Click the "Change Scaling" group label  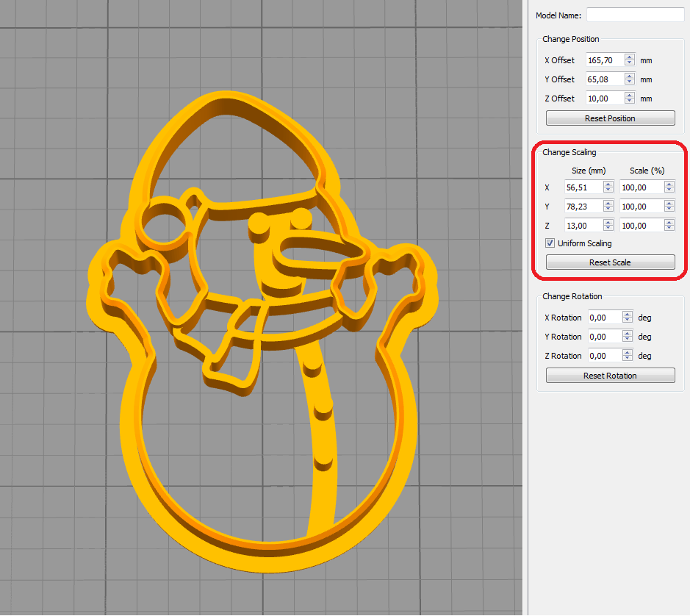click(569, 152)
